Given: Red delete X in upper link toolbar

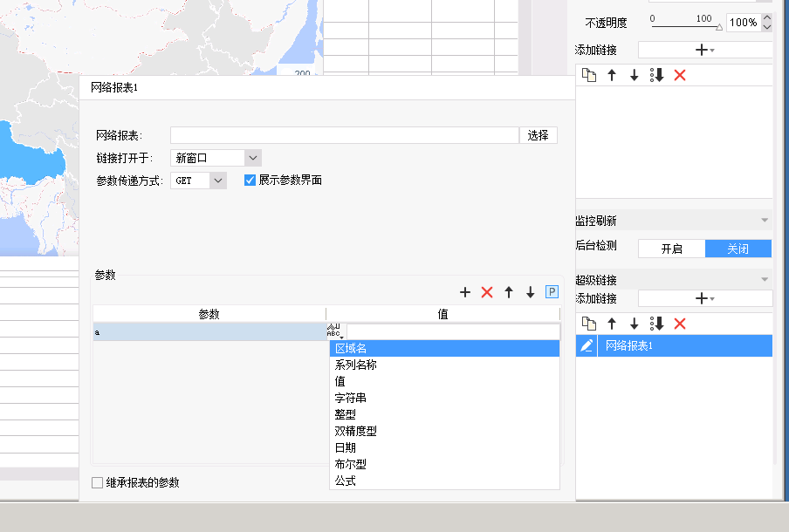Looking at the screenshot, I should click(x=680, y=75).
